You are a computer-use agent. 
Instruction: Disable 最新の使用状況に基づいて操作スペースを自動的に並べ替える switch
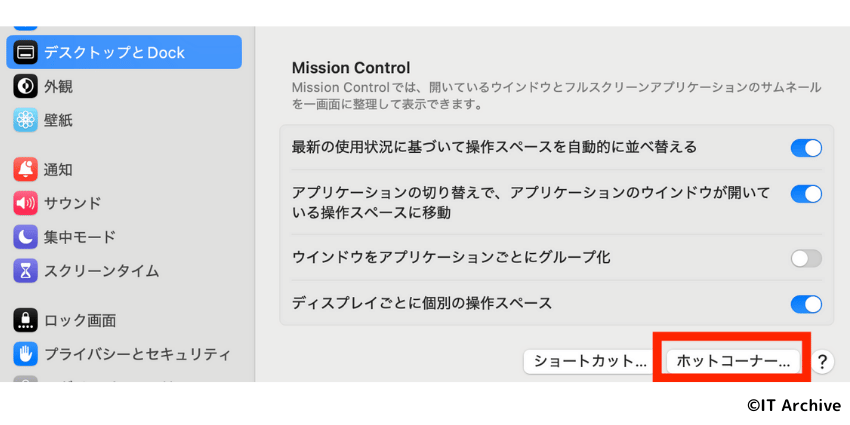[x=806, y=148]
